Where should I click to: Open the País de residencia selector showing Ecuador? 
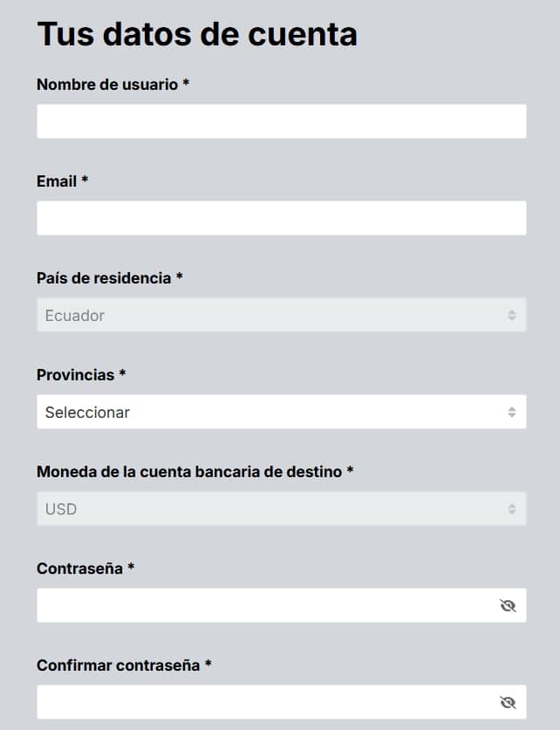[262, 315]
